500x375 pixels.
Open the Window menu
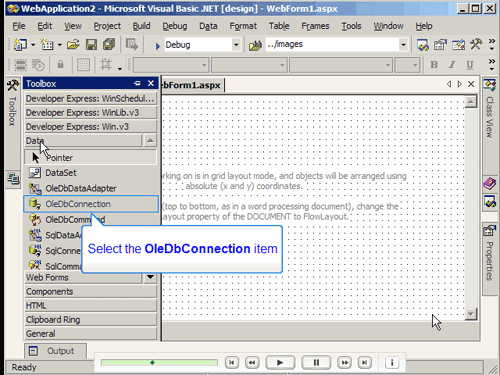click(x=388, y=26)
